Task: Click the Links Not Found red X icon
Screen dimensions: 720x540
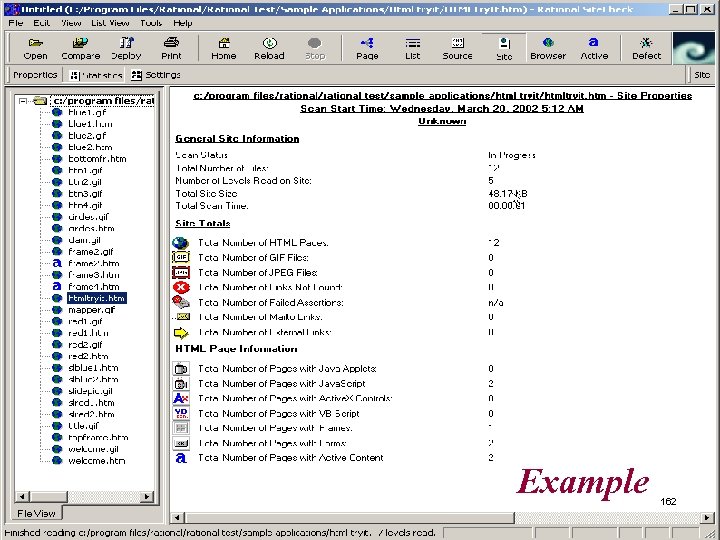Action: 180,287
